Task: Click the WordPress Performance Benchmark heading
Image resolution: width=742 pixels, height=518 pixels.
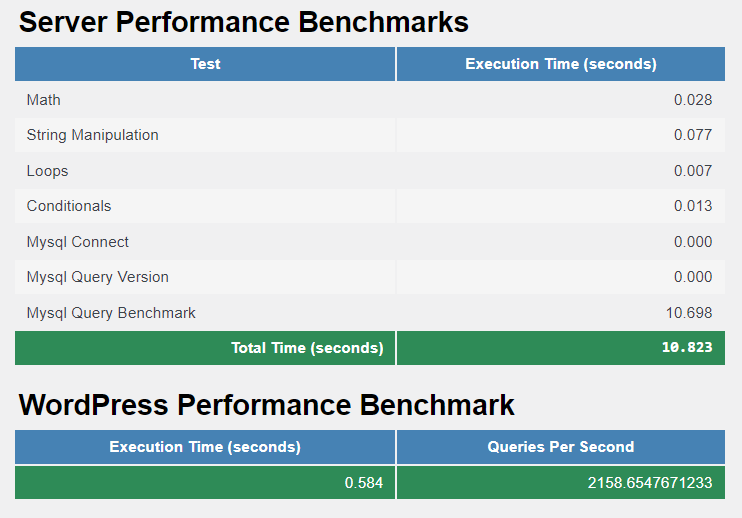Action: (266, 405)
